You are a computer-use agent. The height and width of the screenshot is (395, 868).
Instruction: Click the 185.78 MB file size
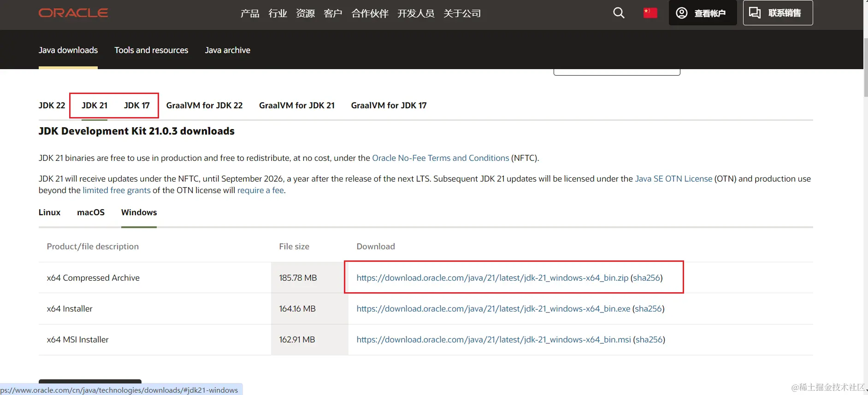point(298,278)
